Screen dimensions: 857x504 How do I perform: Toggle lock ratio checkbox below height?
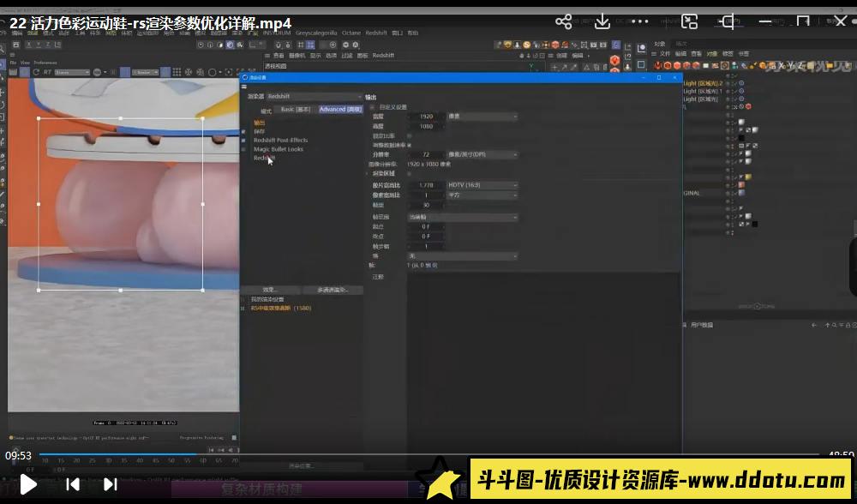409,135
